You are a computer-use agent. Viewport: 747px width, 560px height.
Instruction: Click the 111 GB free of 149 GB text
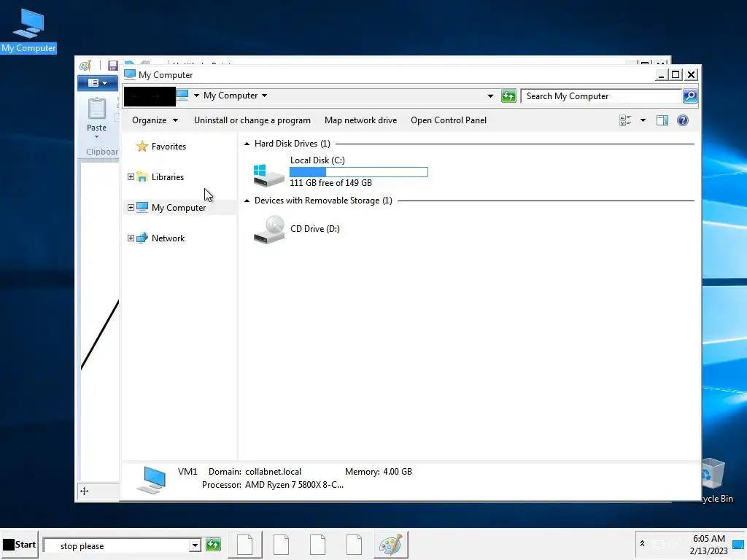[x=330, y=183]
